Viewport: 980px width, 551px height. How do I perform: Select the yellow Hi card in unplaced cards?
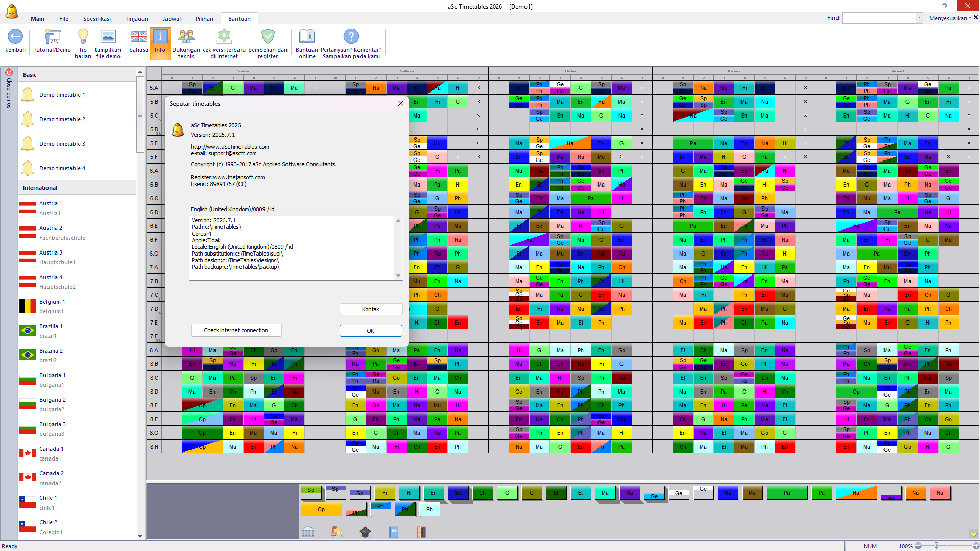coord(385,493)
